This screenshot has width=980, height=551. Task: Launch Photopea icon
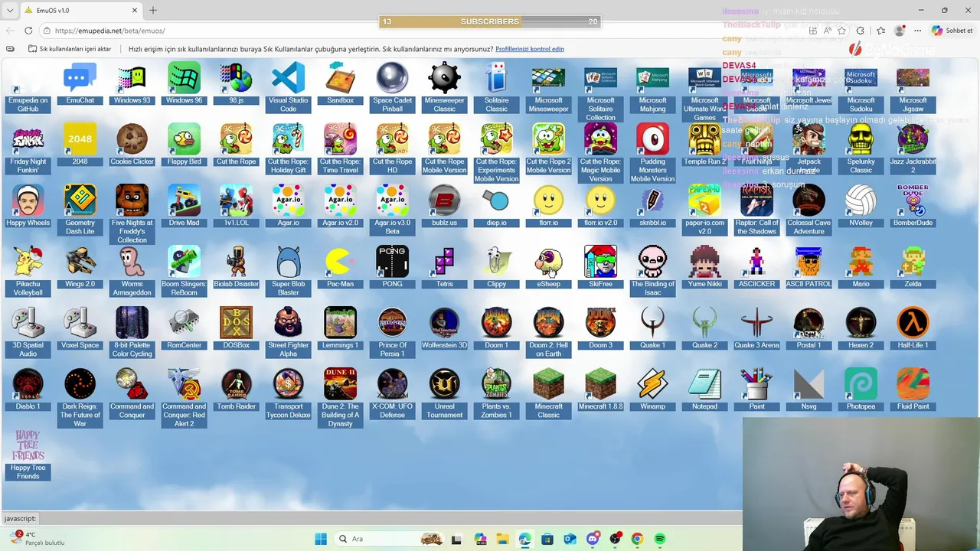[861, 390]
